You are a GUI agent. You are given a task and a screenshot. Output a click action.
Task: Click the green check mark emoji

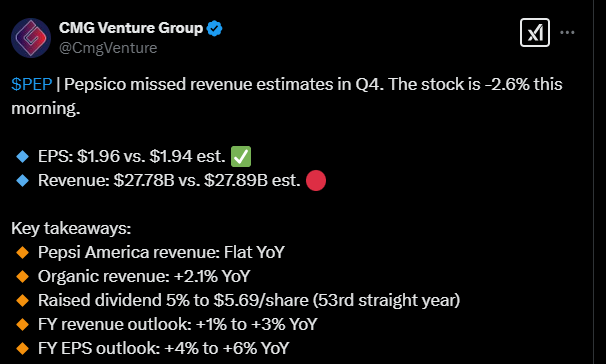pos(241,156)
